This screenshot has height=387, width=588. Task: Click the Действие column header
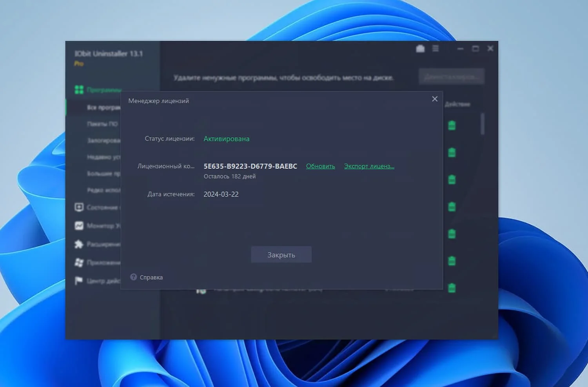(x=457, y=104)
